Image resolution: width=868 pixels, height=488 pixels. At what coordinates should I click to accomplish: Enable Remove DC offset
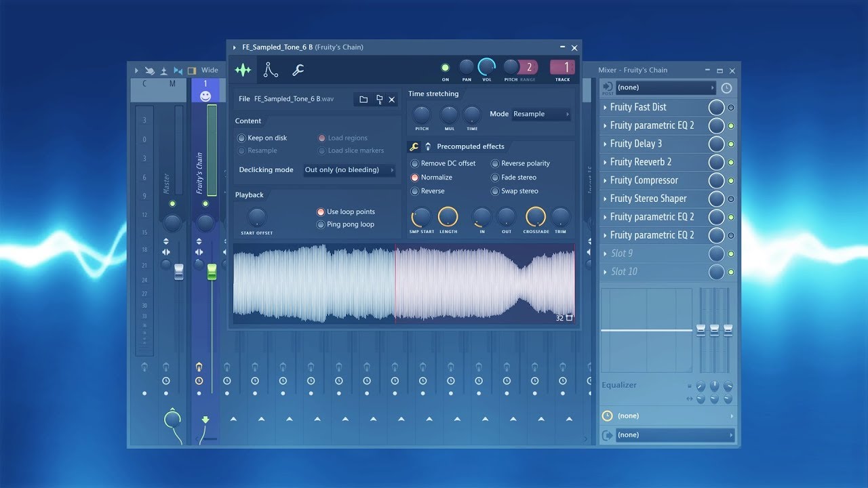pos(415,163)
